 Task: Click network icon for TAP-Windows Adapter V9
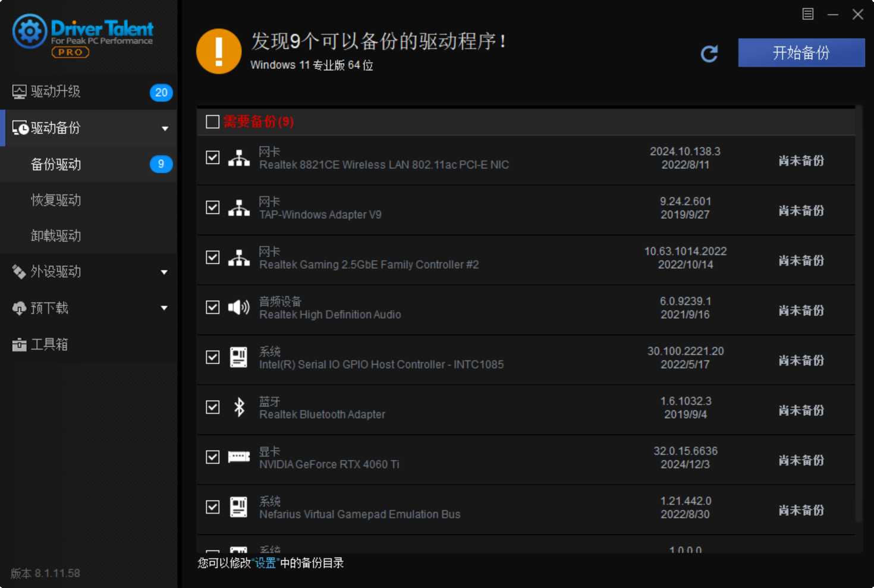239,207
